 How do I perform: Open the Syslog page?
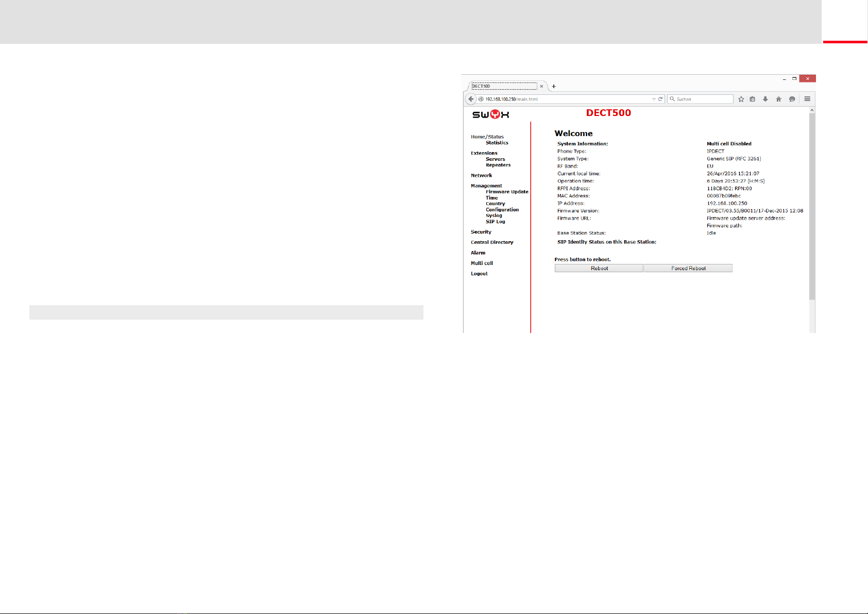pyautogui.click(x=493, y=215)
